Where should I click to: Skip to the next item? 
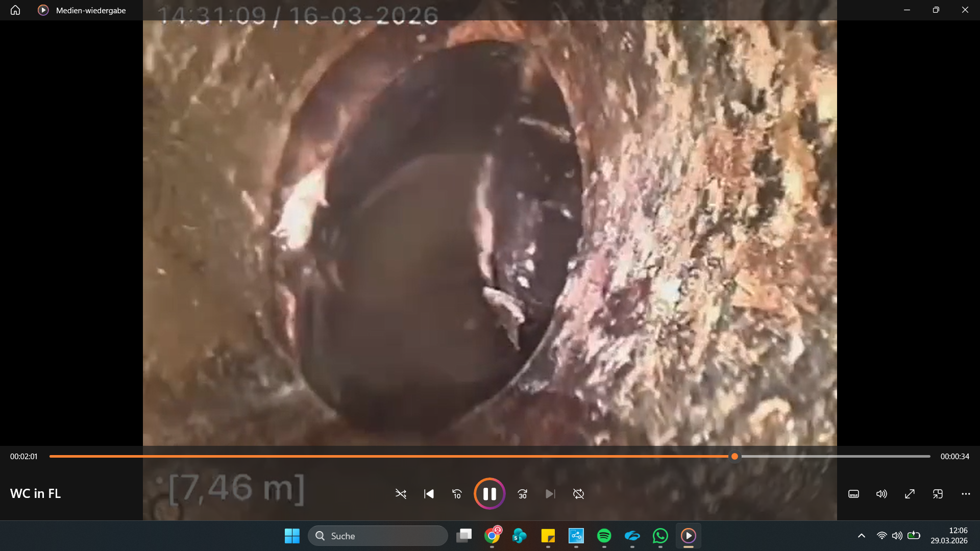click(550, 493)
